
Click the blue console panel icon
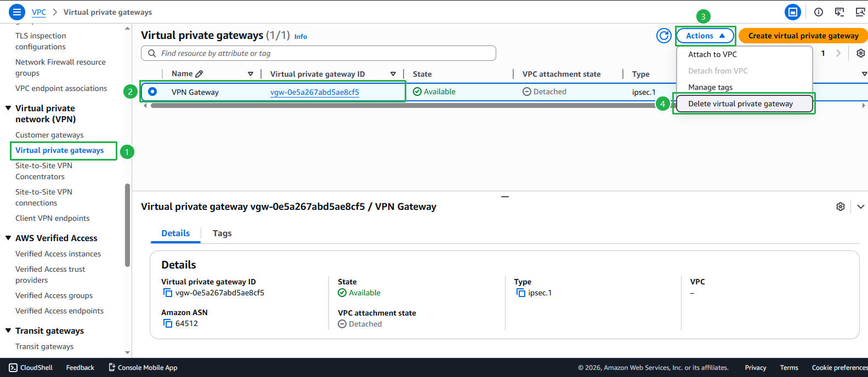792,12
